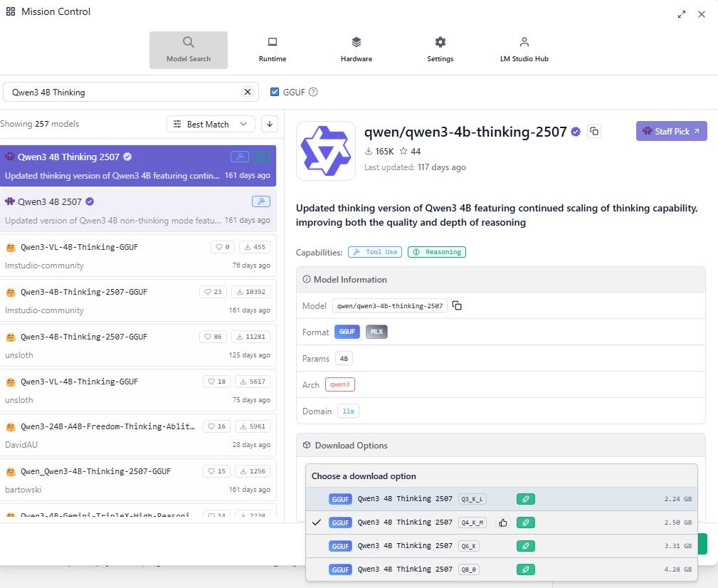This screenshot has width=718, height=588.
Task: Select unsloth Qwen3-4B-Thinking-2507-GGUF result
Action: [x=138, y=345]
